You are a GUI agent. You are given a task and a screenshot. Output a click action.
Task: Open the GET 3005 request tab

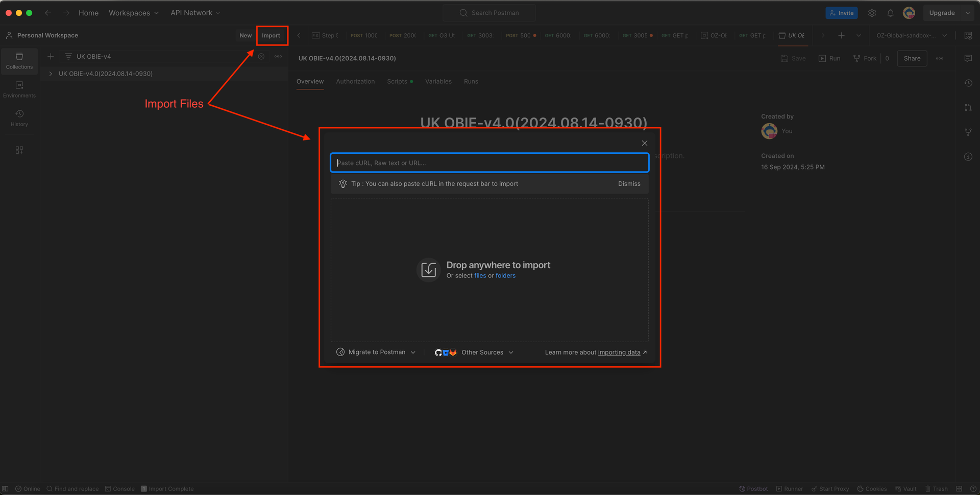[x=637, y=35]
